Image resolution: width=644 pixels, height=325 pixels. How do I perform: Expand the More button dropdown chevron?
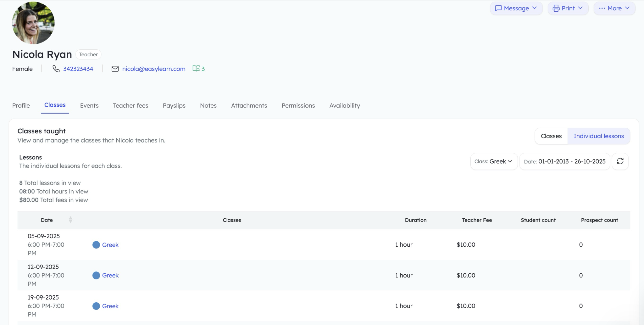point(628,8)
